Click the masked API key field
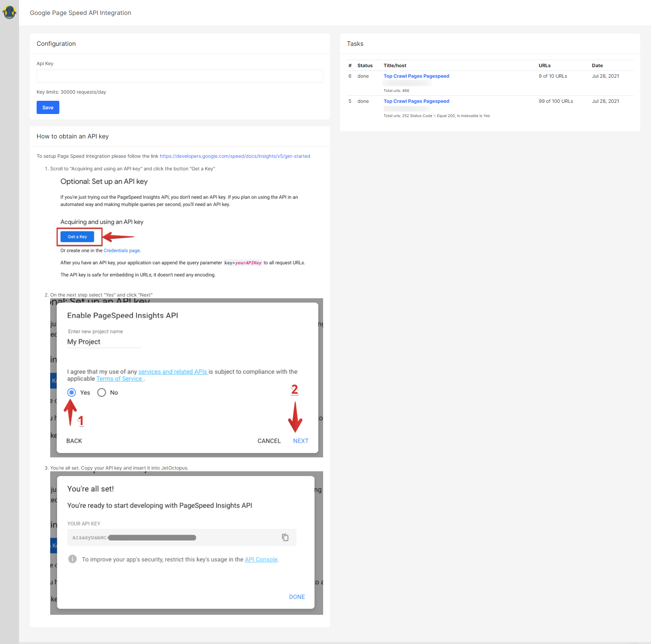The height and width of the screenshot is (644, 651). (182, 537)
